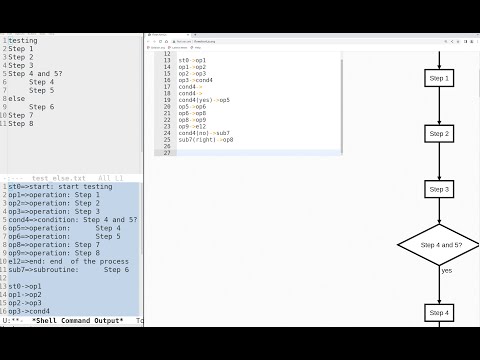
Task: Click 'testing' line in Emacs top buffer
Action: pyautogui.click(x=23, y=41)
